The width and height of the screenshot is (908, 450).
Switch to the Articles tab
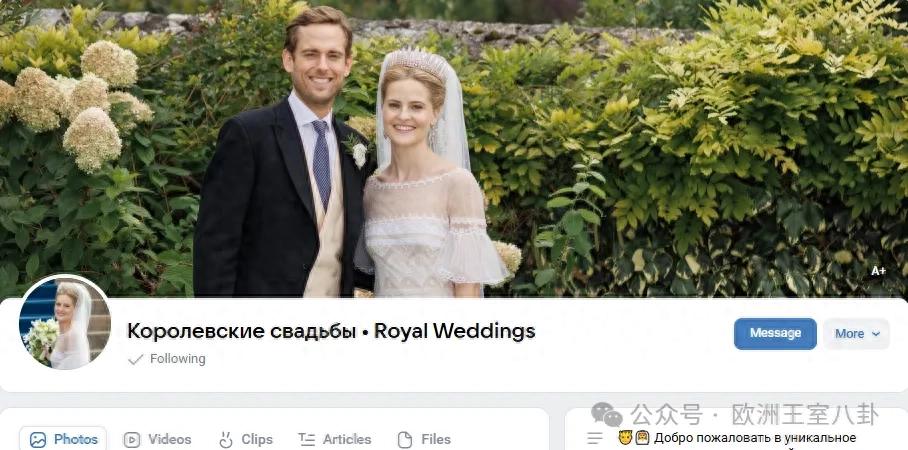[x=335, y=440]
